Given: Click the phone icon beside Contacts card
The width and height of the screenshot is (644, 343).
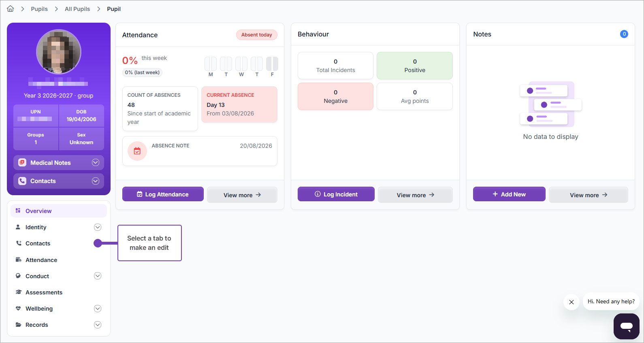Looking at the screenshot, I should point(22,181).
